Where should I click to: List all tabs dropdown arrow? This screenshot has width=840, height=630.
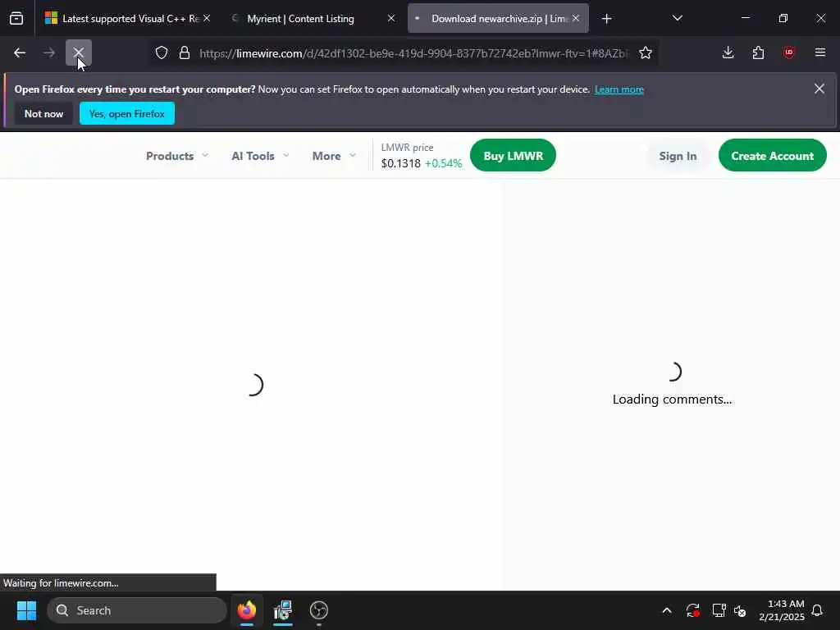tap(677, 18)
